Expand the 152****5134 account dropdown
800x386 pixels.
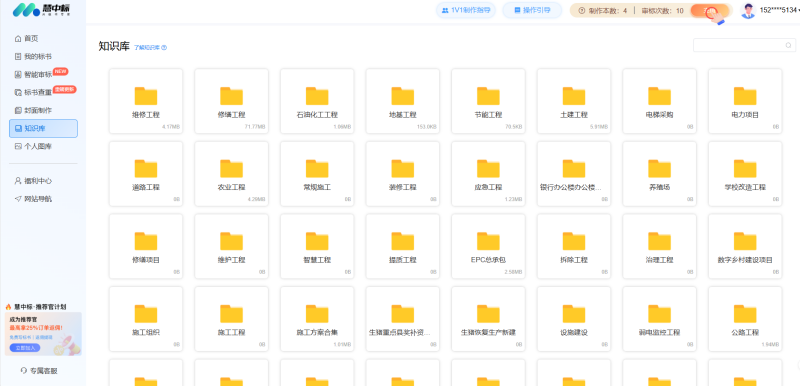click(x=779, y=10)
